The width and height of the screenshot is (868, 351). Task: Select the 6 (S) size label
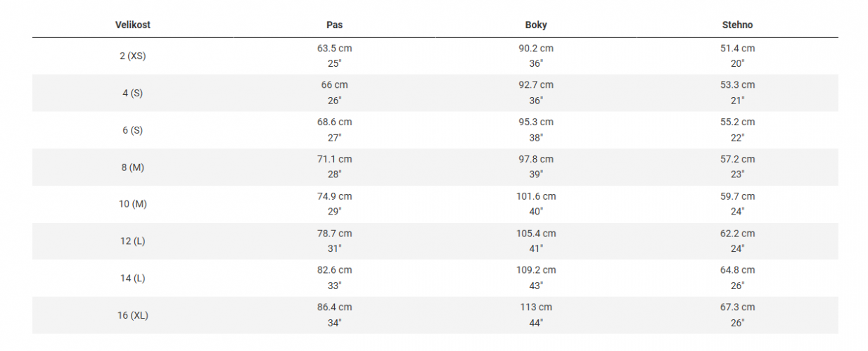click(x=133, y=130)
